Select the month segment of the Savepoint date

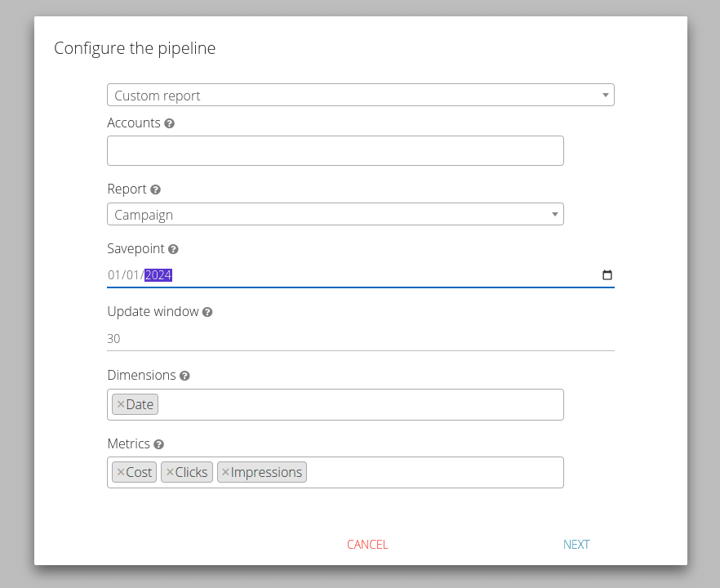(113, 275)
